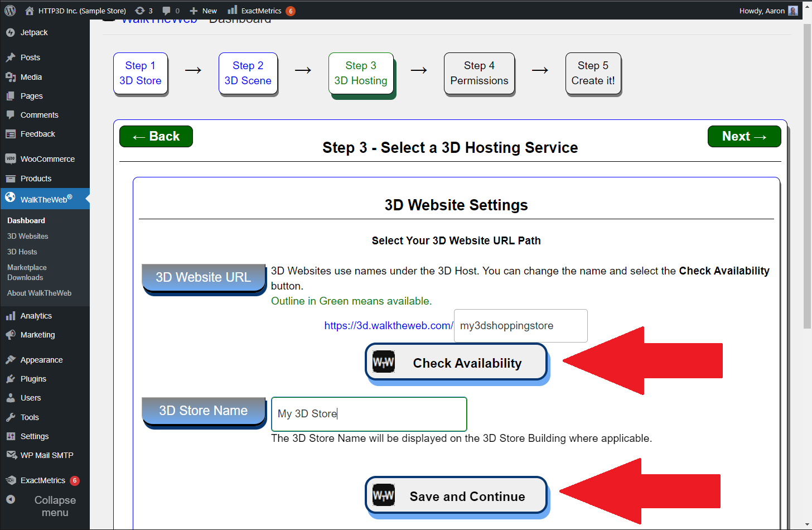
Task: Click the green Next button
Action: pyautogui.click(x=744, y=136)
